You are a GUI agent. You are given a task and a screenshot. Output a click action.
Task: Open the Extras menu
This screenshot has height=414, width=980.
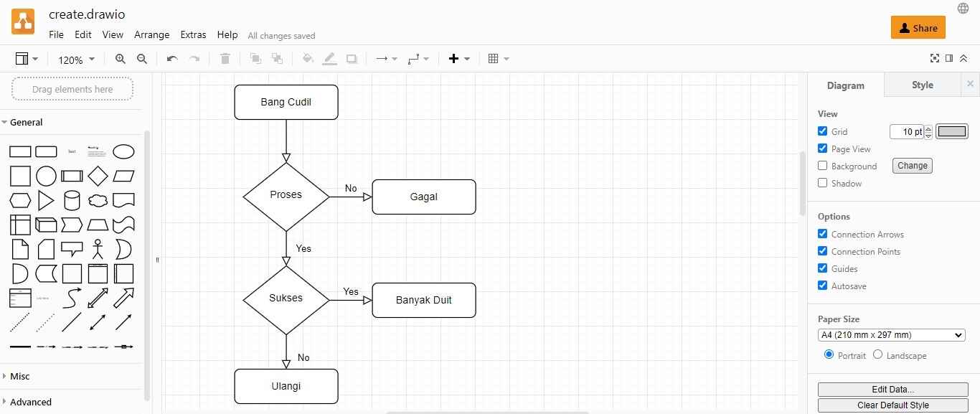(193, 34)
